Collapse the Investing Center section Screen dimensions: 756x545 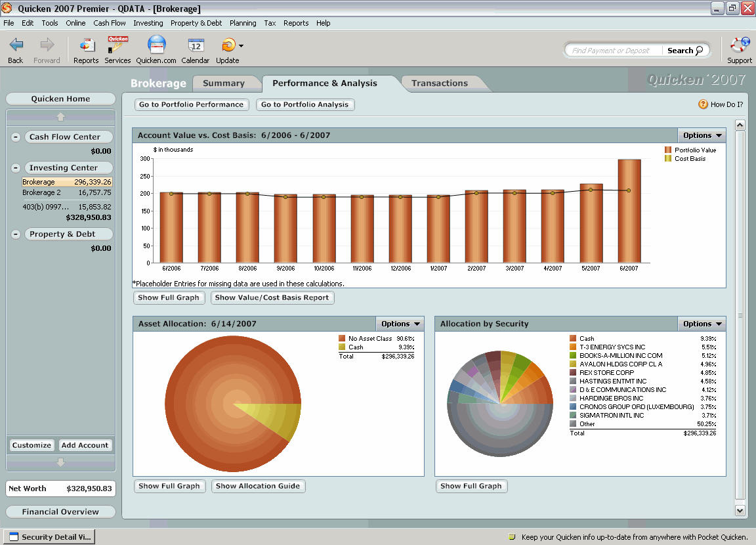pos(14,167)
